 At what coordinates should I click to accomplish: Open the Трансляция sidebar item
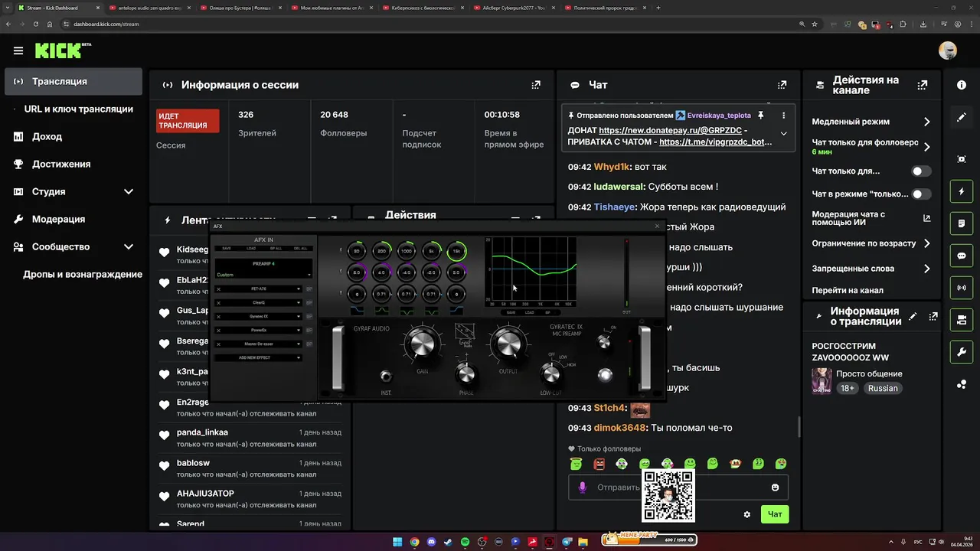[73, 82]
